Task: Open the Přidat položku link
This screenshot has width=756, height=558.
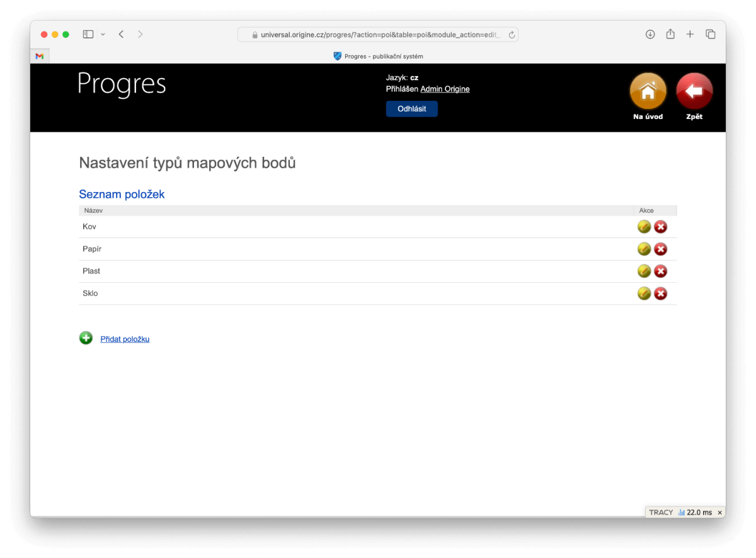Action: (125, 339)
